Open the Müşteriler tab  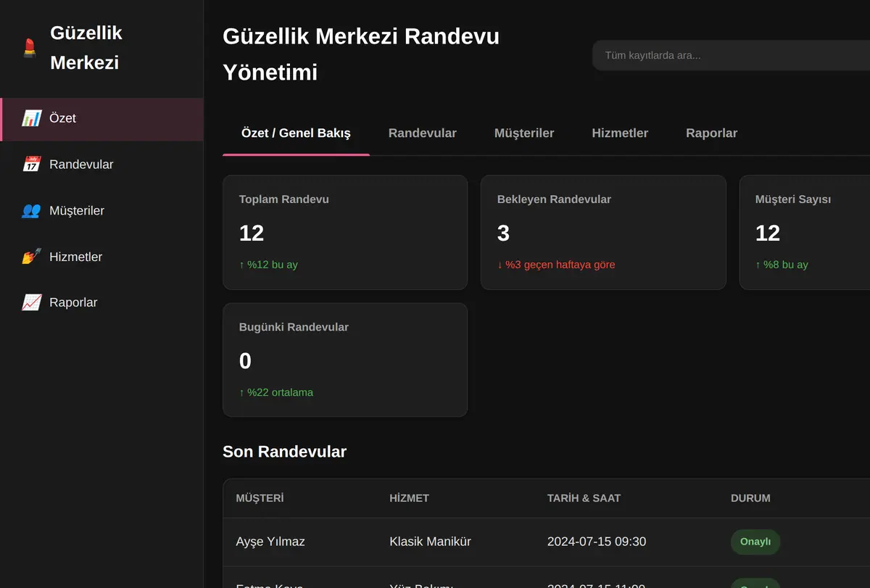(x=524, y=133)
